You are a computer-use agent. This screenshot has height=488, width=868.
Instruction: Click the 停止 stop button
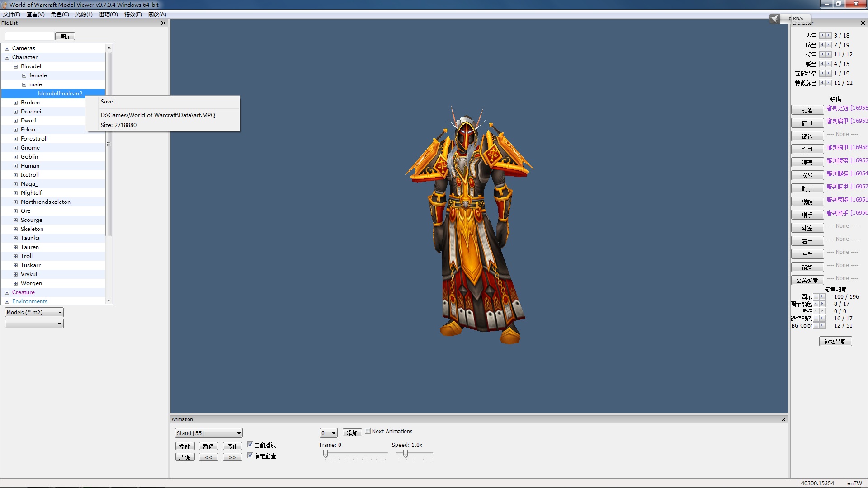(232, 446)
